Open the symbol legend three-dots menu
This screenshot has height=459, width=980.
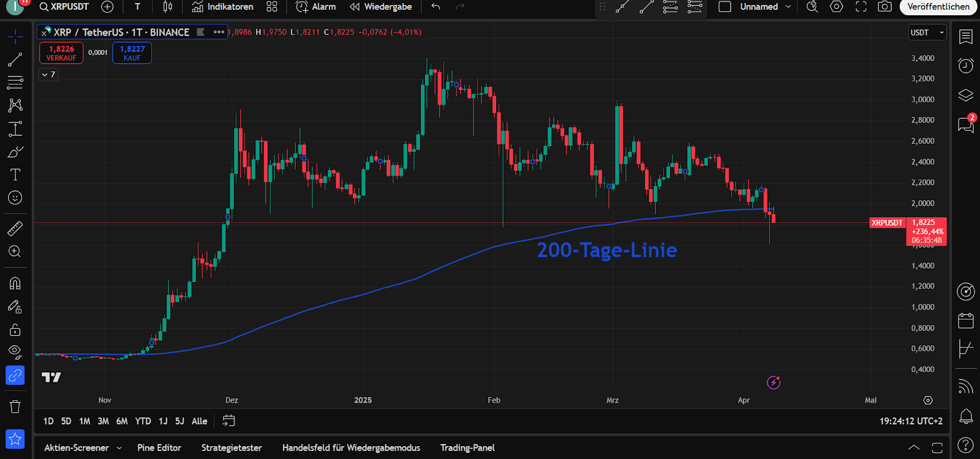(x=219, y=32)
